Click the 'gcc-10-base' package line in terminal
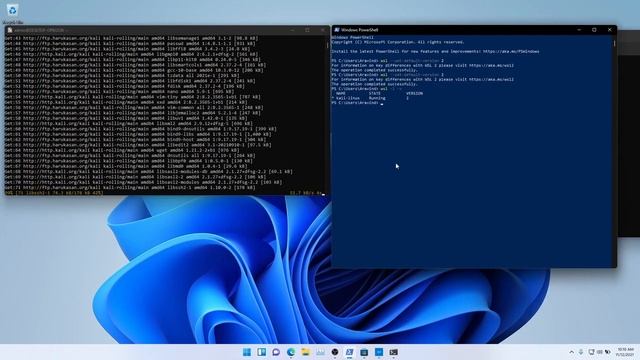This screenshot has width=640, height=360. [x=134, y=70]
